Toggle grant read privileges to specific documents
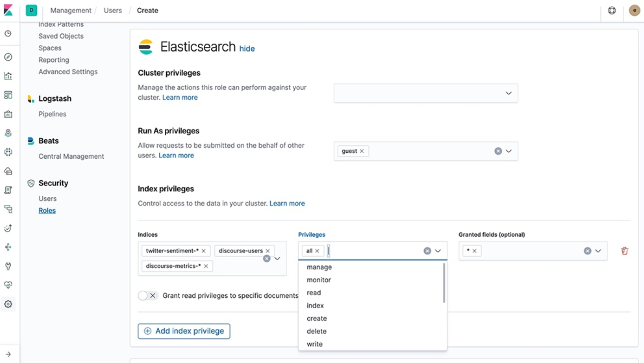 click(148, 295)
